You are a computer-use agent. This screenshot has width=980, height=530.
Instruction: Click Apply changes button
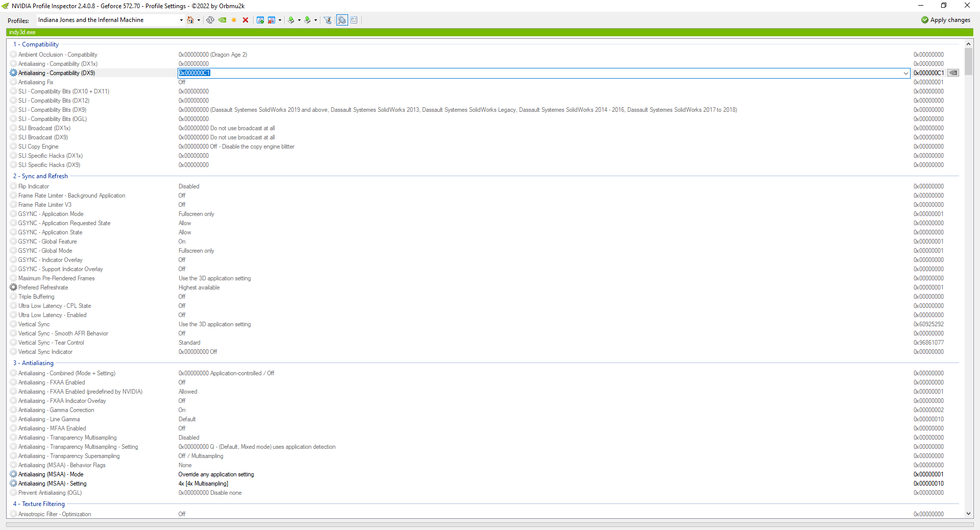946,20
